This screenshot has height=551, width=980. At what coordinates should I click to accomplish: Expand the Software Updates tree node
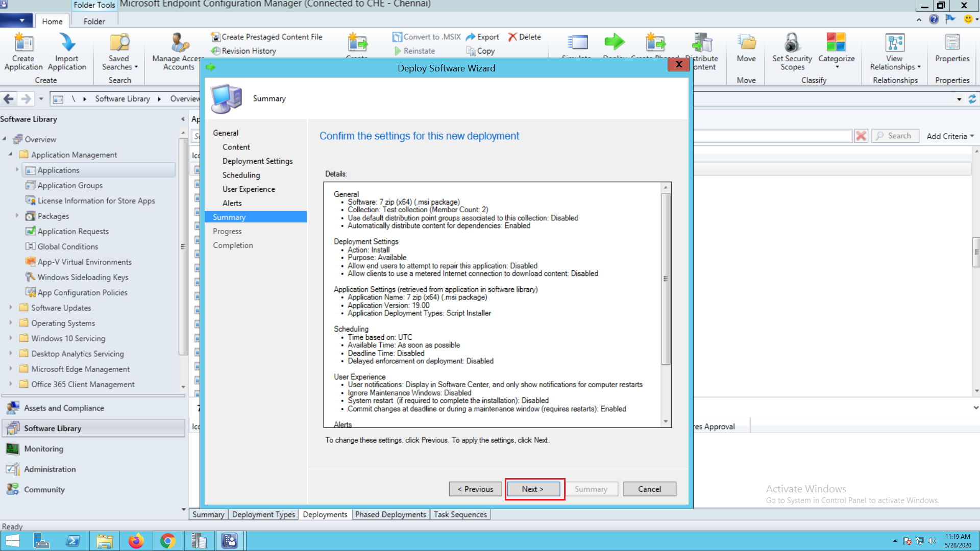click(11, 308)
